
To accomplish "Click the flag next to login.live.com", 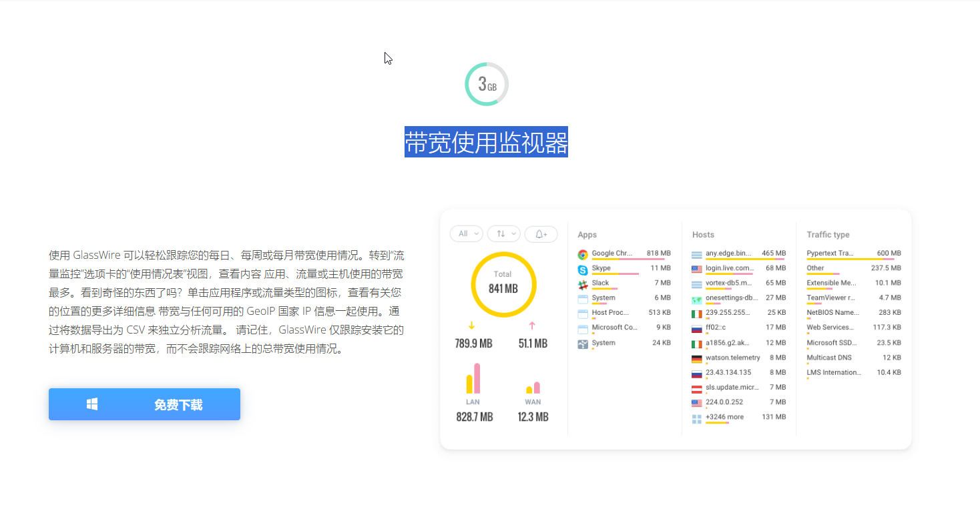I will click(697, 270).
